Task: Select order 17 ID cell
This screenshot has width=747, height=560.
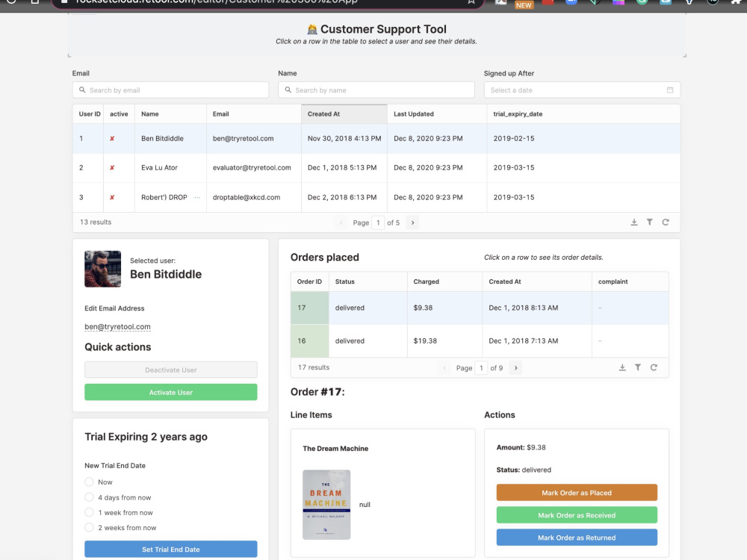Action: pos(310,308)
